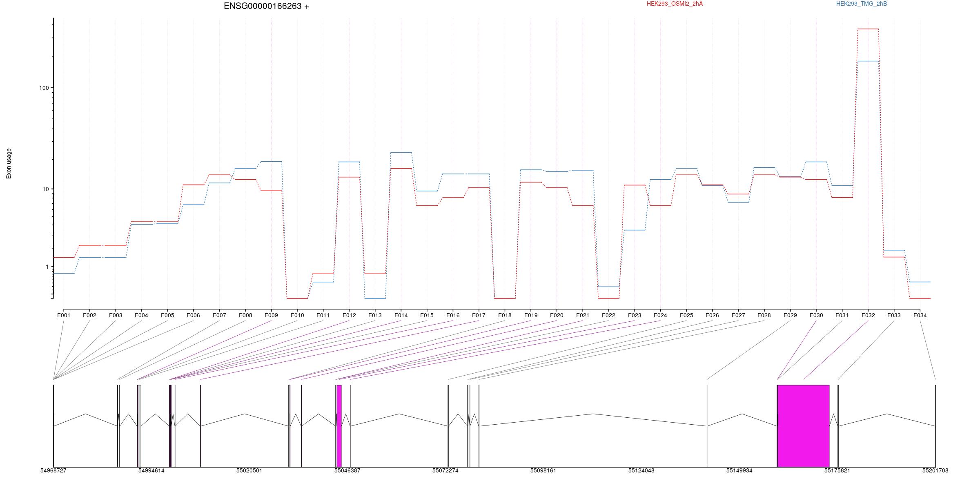
Task: Click genomic coordinate 55175821
Action: 837,470
